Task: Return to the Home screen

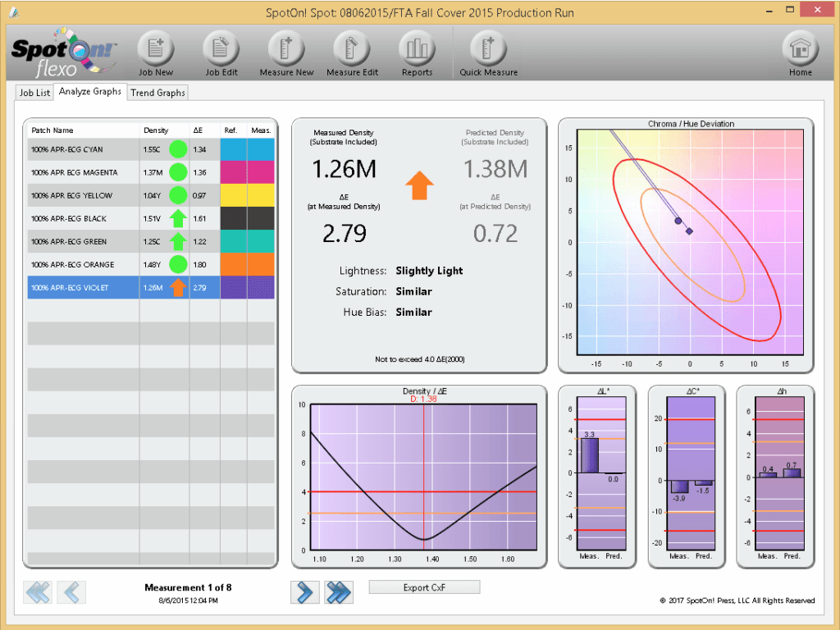Action: pyautogui.click(x=800, y=49)
